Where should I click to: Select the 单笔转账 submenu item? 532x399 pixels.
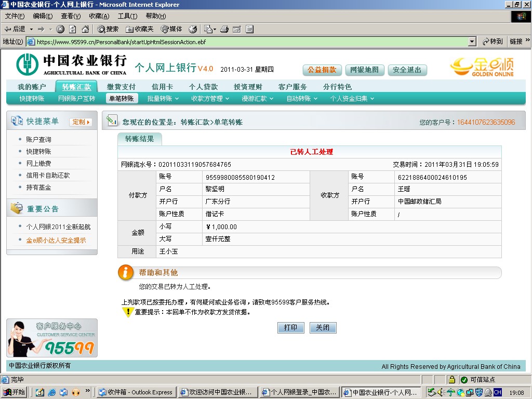click(122, 98)
